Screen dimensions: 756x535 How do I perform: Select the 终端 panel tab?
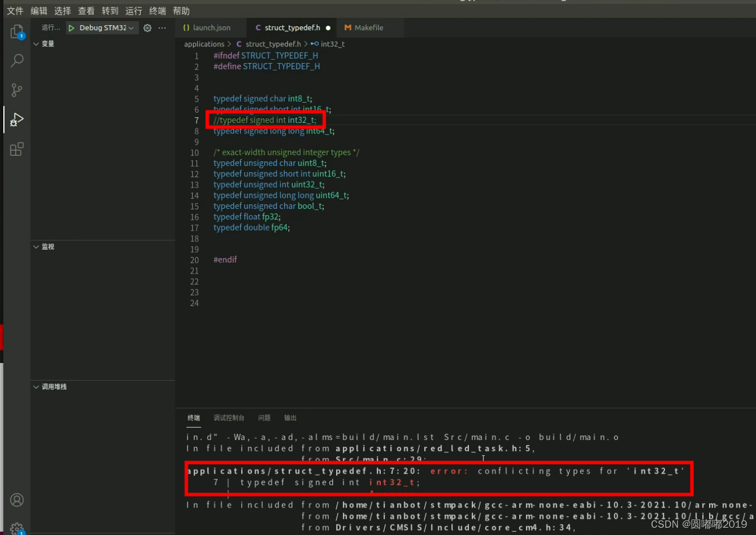pos(194,418)
